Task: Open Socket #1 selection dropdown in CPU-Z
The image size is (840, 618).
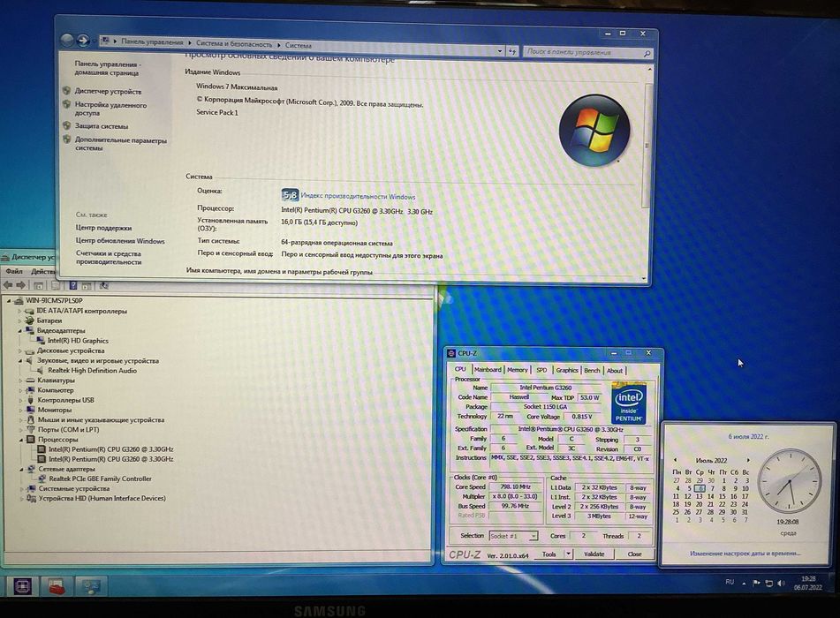Action: [x=513, y=536]
